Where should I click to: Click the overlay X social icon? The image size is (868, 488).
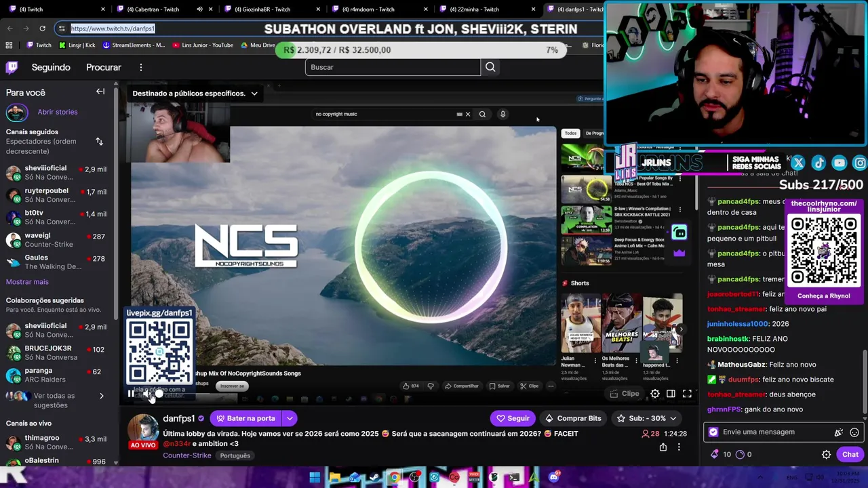click(x=798, y=163)
